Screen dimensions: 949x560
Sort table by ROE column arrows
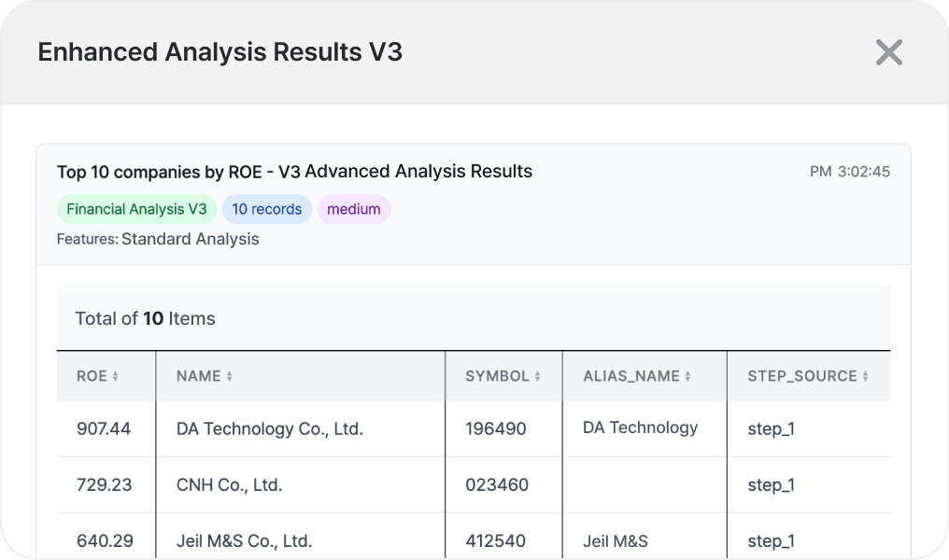[115, 376]
